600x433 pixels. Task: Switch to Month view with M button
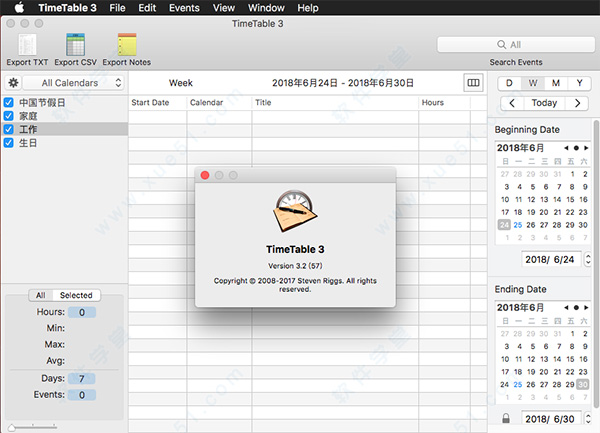(556, 83)
